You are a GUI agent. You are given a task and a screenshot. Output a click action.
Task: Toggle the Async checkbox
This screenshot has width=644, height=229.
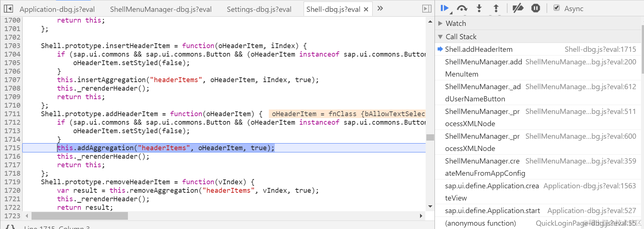coord(557,8)
